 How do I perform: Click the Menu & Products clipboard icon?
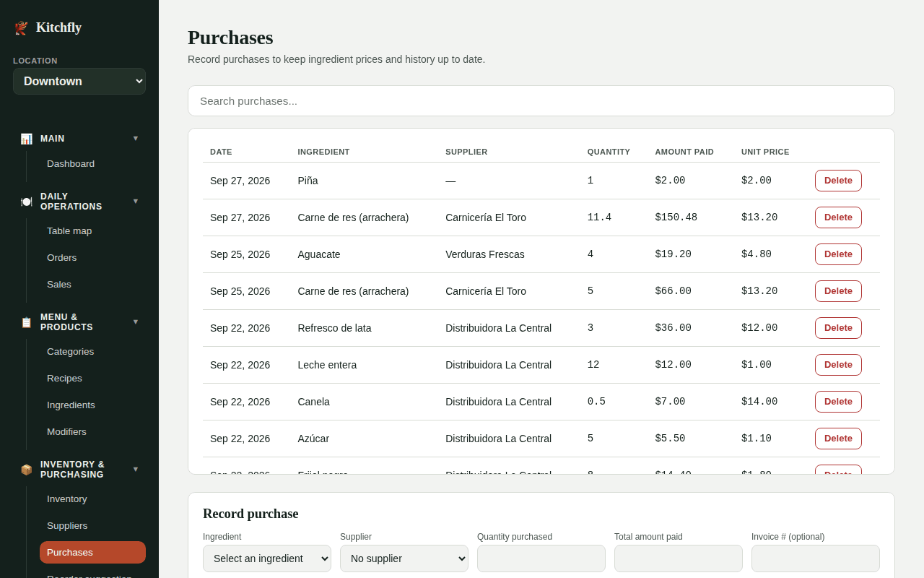[x=26, y=322]
